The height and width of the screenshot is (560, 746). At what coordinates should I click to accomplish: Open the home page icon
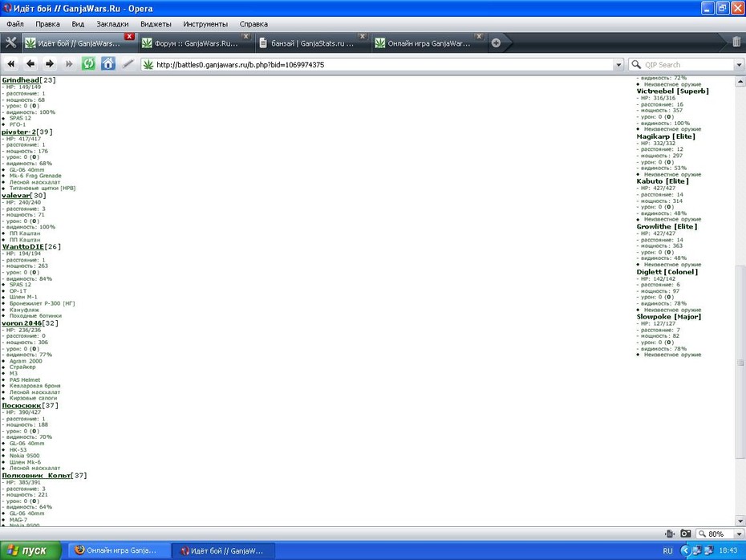(x=108, y=63)
